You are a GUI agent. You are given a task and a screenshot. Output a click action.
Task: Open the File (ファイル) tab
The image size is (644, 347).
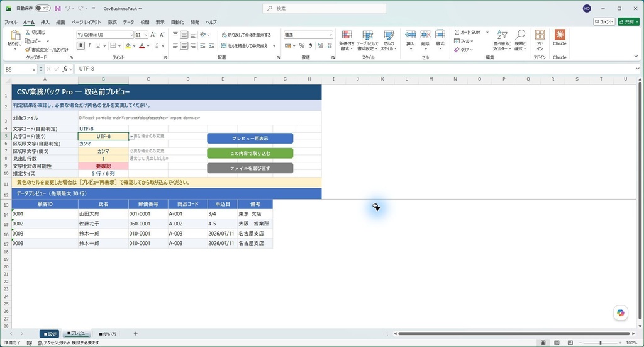[11, 22]
